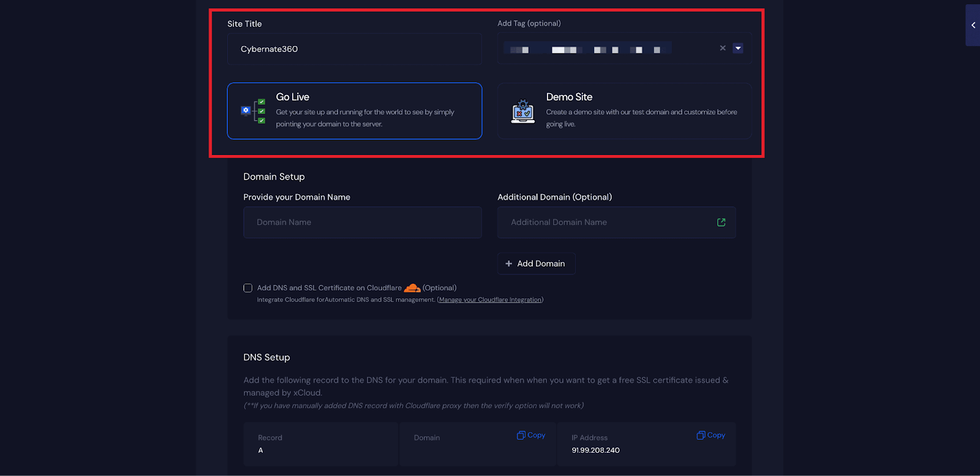Click the Cloudflare cloud logo
980x476 pixels.
[412, 288]
